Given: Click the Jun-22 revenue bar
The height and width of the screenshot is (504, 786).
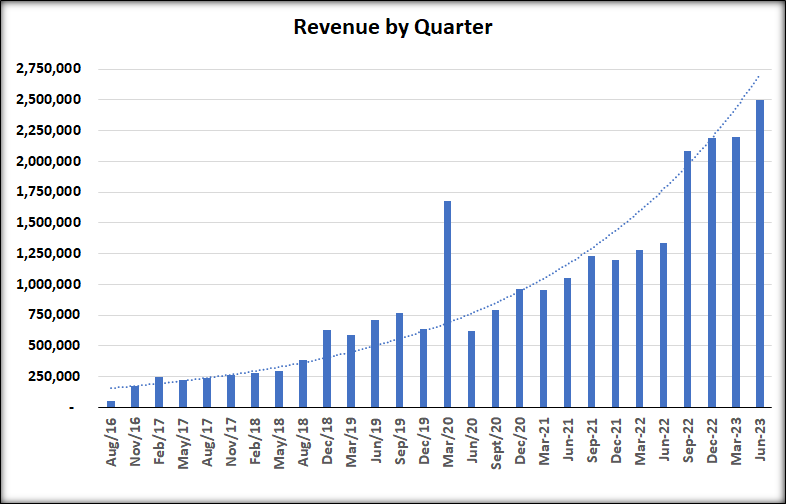Looking at the screenshot, I should tap(663, 325).
